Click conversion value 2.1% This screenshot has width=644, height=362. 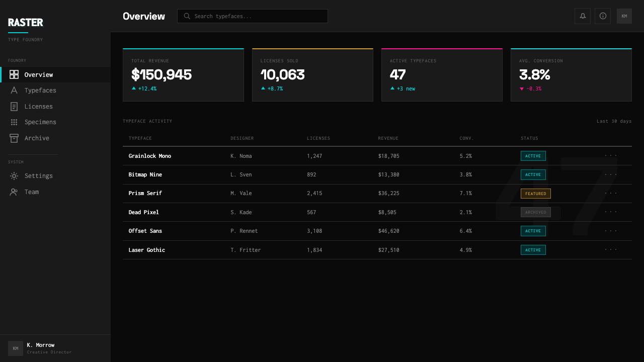click(x=466, y=212)
